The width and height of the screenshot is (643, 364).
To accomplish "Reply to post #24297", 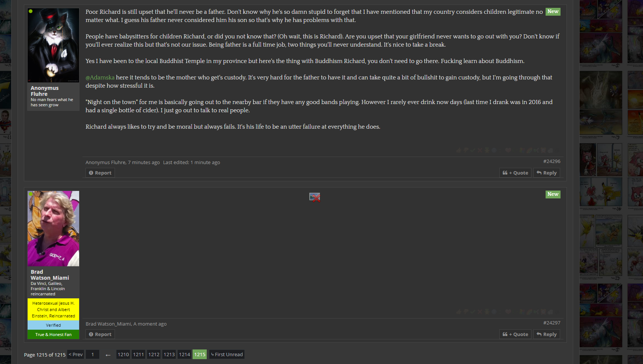I will [x=547, y=334].
